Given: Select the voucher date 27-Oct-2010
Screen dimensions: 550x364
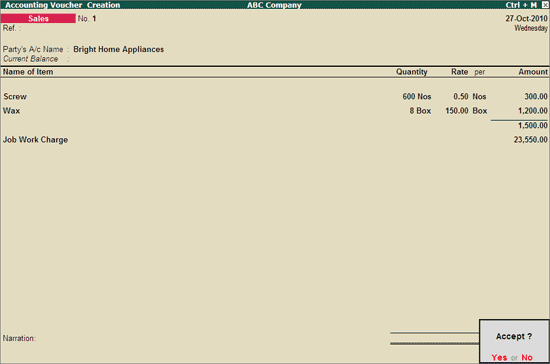Looking at the screenshot, I should (x=526, y=19).
